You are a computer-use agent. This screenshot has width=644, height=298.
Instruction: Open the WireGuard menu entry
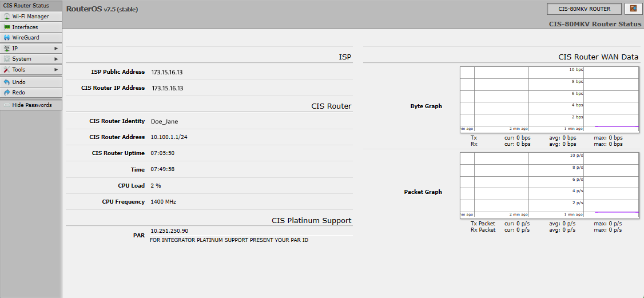(31, 38)
